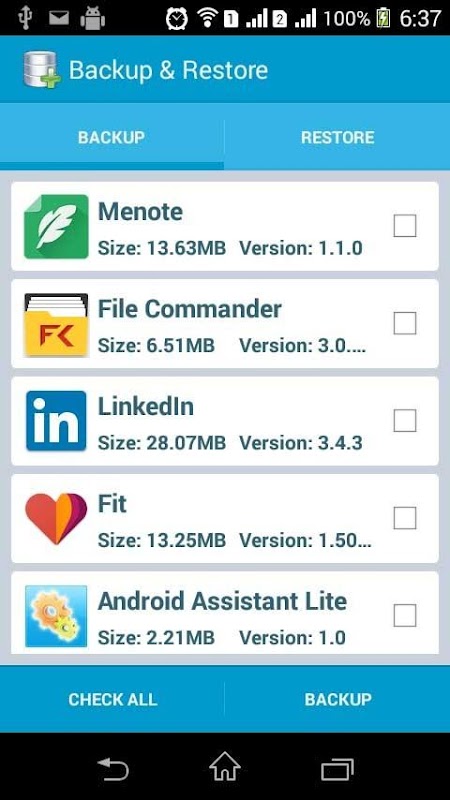The width and height of the screenshot is (450, 800).
Task: Check the File Commander checkbox
Action: [x=405, y=323]
